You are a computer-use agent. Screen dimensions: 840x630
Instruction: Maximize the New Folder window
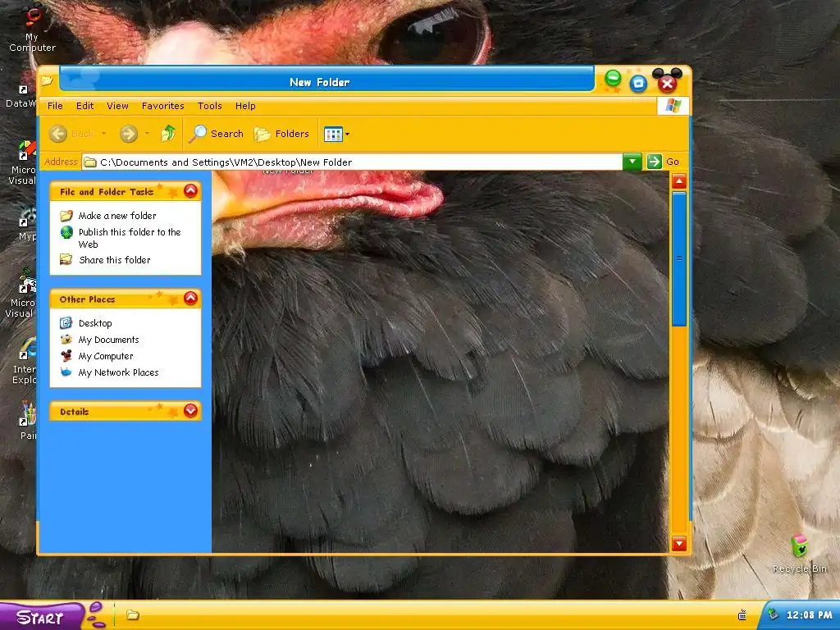point(638,83)
